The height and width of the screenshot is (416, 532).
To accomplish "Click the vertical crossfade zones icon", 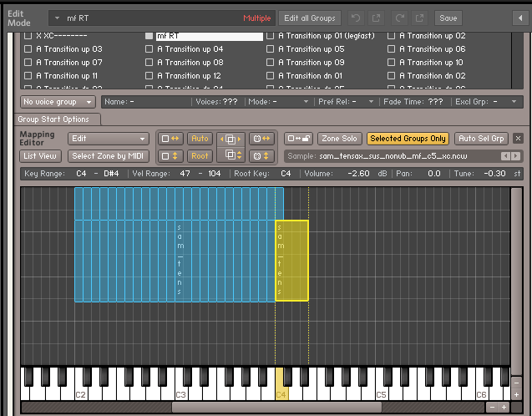I will (261, 156).
